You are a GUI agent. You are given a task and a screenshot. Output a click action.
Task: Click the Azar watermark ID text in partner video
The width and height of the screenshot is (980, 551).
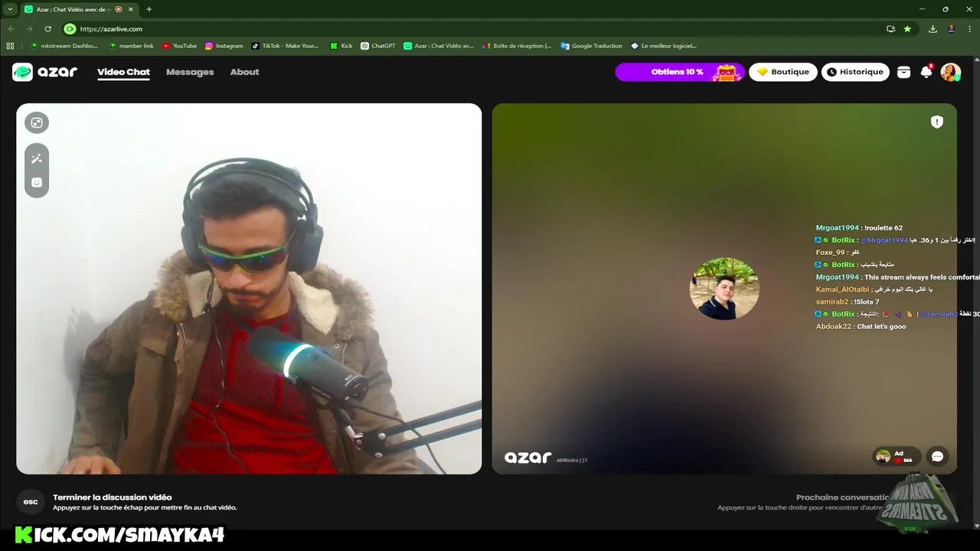click(x=572, y=460)
